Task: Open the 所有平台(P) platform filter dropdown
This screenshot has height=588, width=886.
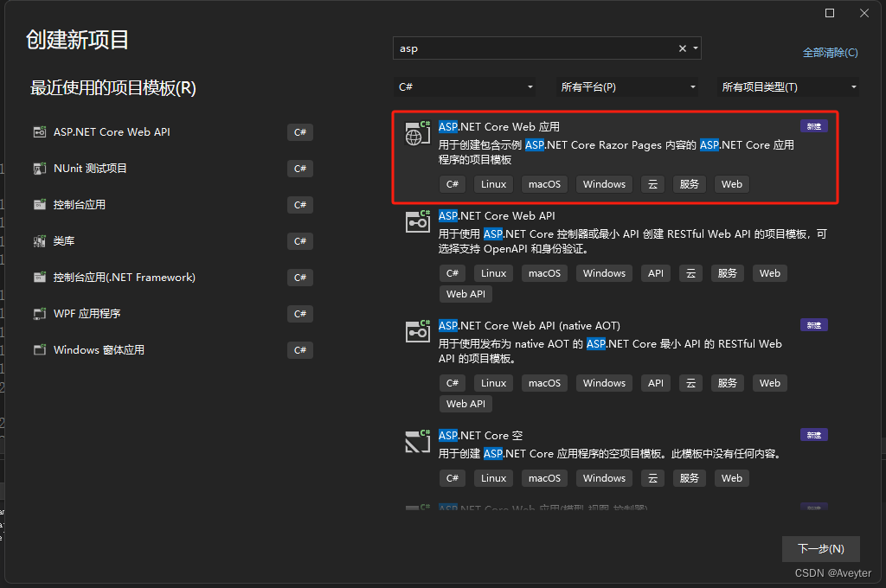Action: point(626,87)
